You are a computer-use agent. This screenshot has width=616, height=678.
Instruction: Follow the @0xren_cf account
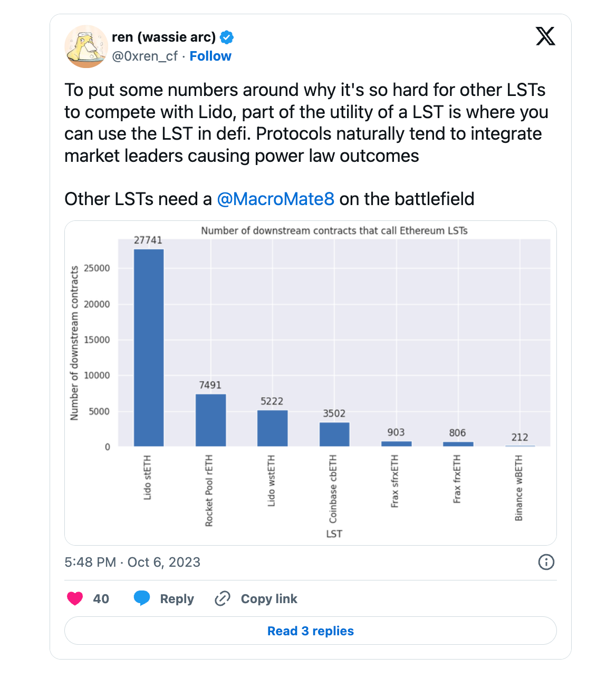coord(210,56)
